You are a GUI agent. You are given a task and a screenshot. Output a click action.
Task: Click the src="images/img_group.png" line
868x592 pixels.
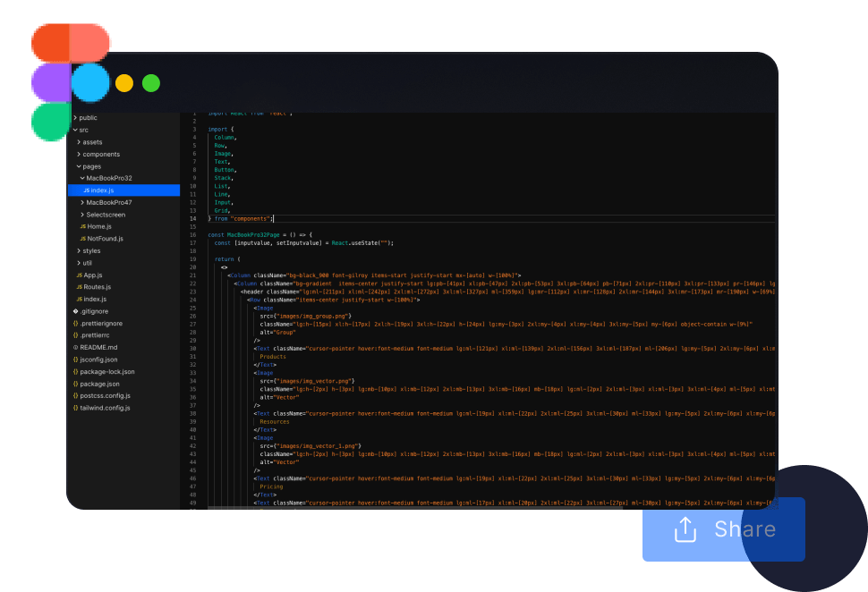click(306, 316)
